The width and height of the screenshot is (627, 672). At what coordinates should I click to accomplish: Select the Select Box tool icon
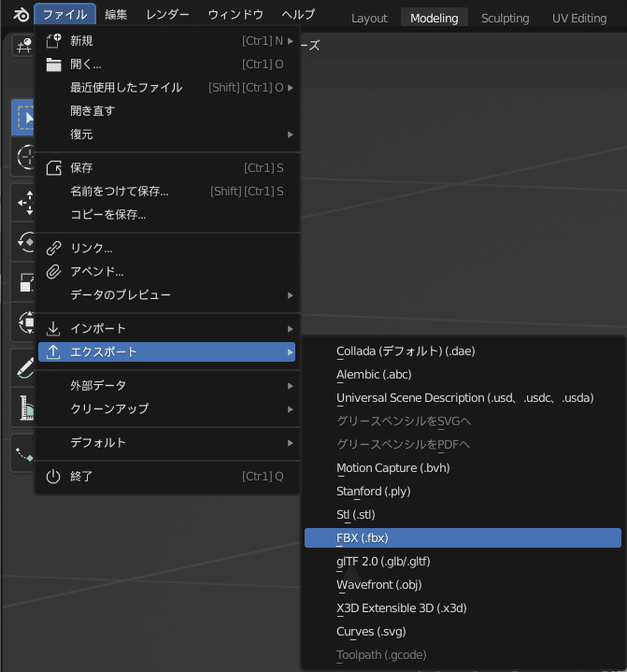point(23,118)
